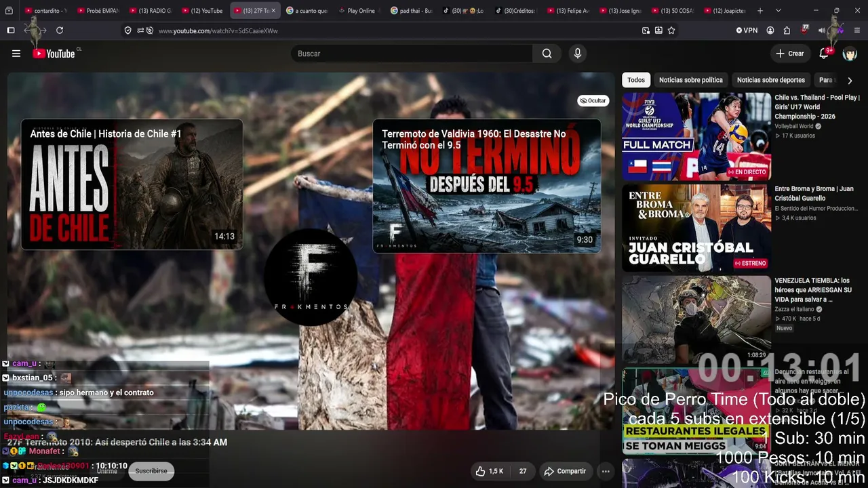
Task: Select the Noticias sobre política chip
Action: (691, 80)
